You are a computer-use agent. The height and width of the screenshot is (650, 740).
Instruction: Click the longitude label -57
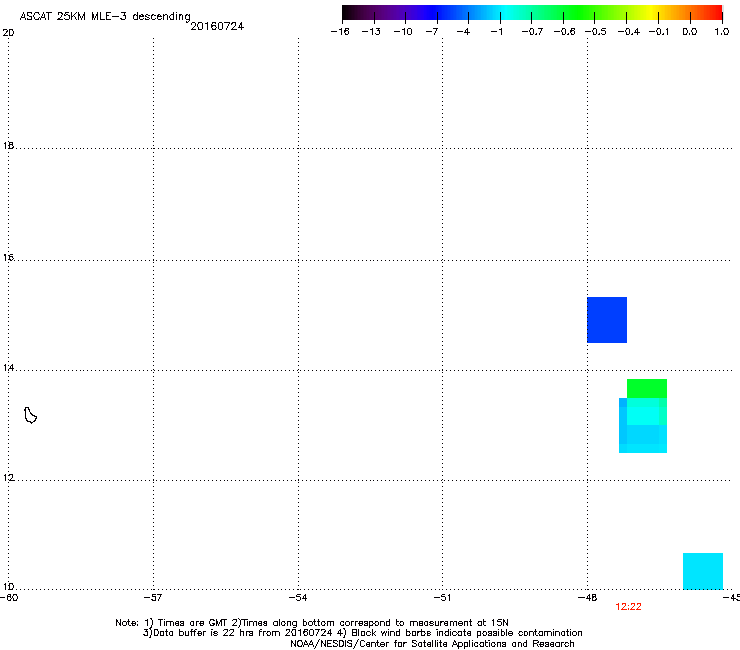tap(153, 598)
